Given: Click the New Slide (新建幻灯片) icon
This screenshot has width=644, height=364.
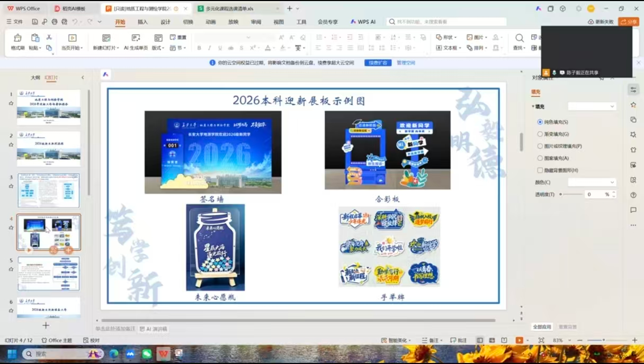Looking at the screenshot, I should point(106,38).
